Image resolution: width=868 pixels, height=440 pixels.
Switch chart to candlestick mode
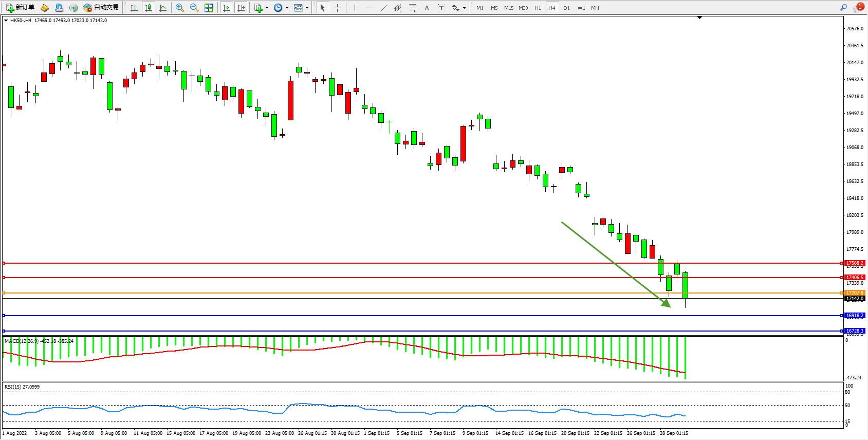coord(149,8)
